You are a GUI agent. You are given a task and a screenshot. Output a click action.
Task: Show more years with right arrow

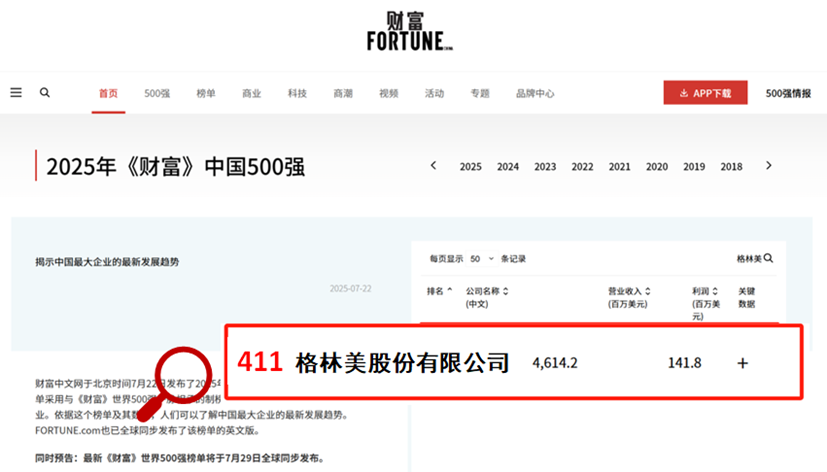(x=768, y=166)
